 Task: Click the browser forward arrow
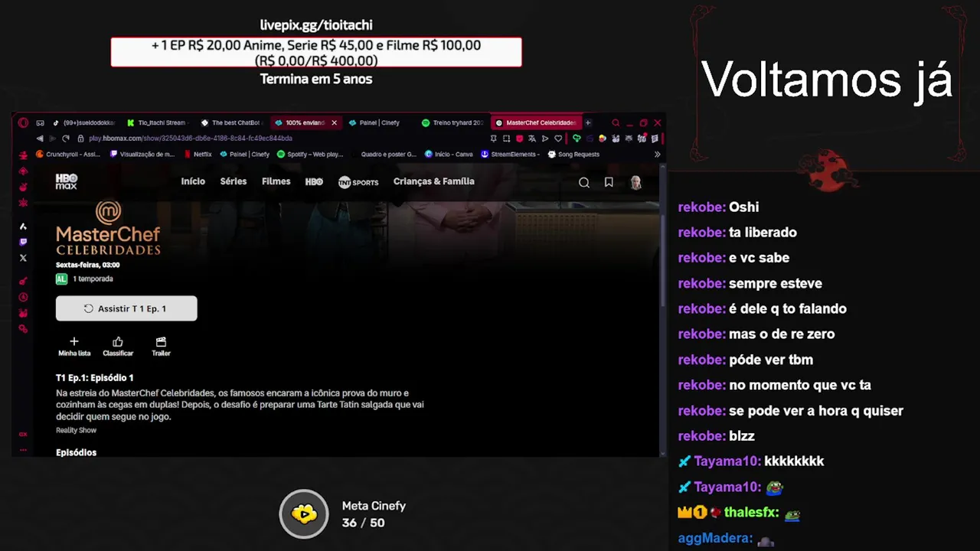click(x=52, y=139)
